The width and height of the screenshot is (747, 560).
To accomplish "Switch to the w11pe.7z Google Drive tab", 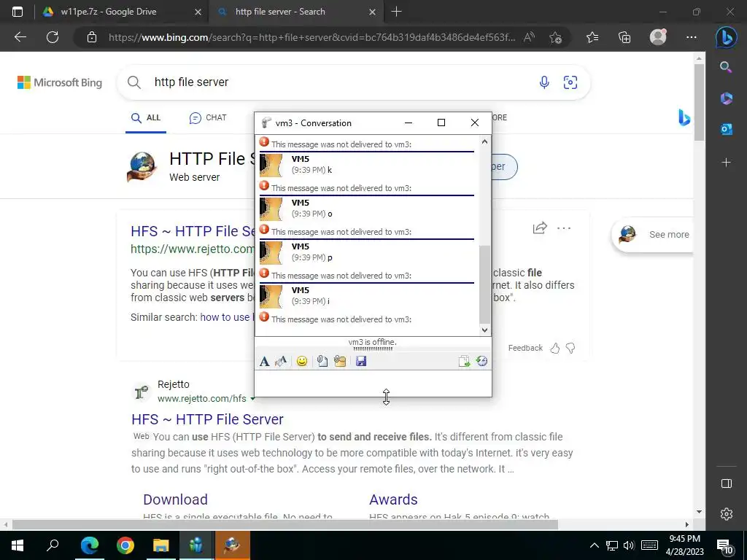I will tap(109, 12).
